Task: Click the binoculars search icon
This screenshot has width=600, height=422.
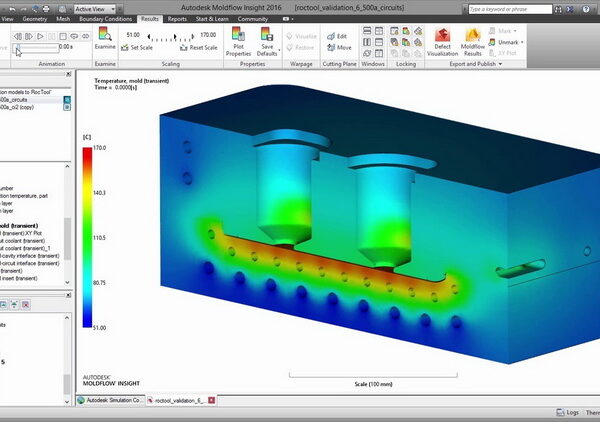Action: click(559, 9)
